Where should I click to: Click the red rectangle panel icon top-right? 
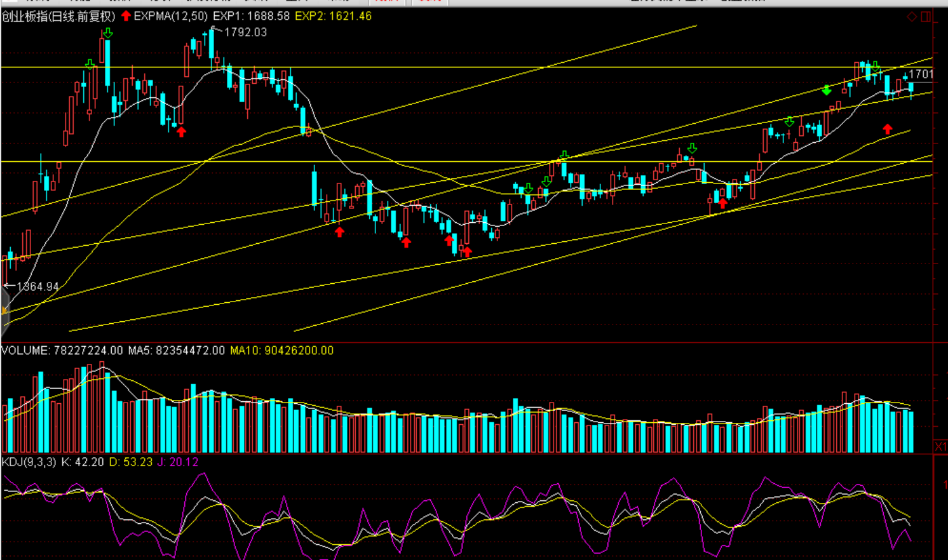click(x=926, y=17)
